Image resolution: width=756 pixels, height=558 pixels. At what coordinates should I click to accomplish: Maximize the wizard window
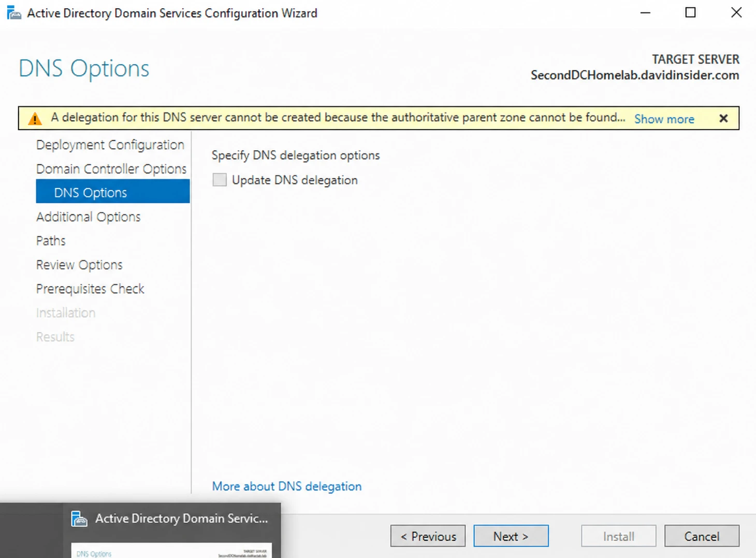point(690,12)
